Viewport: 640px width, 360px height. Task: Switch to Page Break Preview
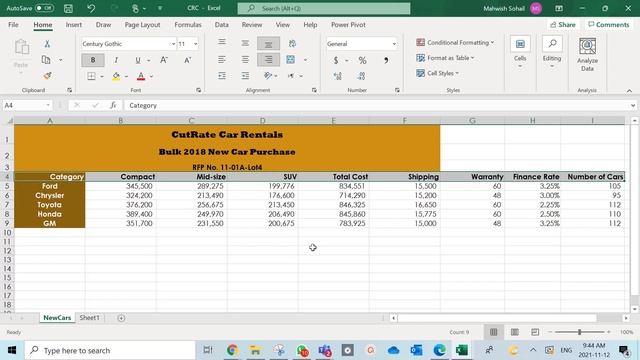[535, 332]
